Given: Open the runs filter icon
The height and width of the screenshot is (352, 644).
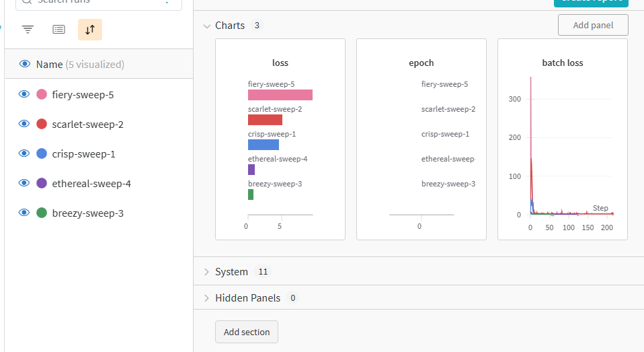Looking at the screenshot, I should [x=28, y=30].
